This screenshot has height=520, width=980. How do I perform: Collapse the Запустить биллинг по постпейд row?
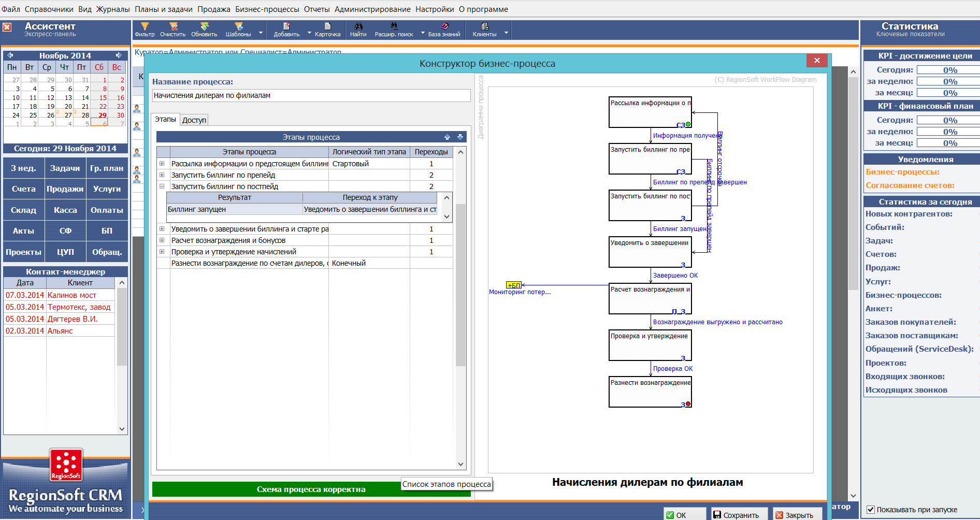click(x=162, y=186)
